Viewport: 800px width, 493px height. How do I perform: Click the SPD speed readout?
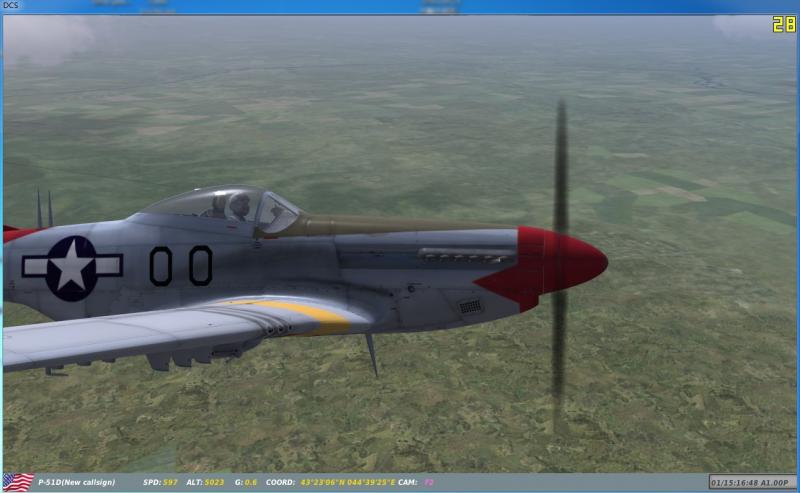(x=160, y=482)
